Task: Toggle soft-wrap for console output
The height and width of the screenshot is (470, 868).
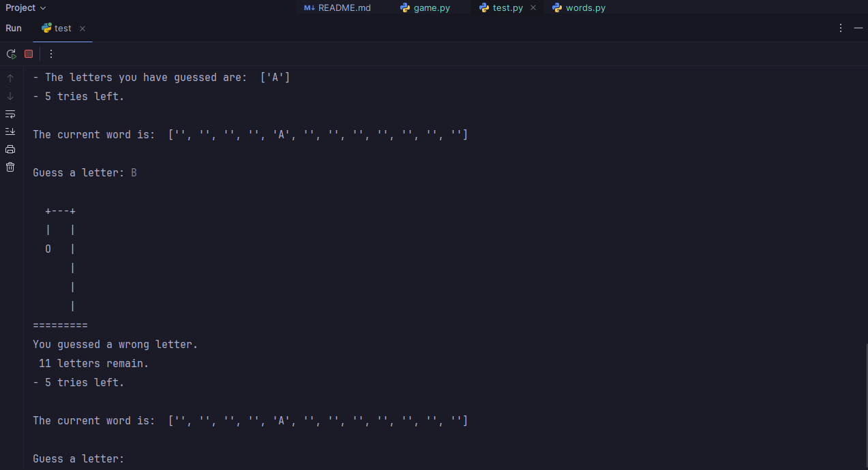Action: click(x=10, y=114)
